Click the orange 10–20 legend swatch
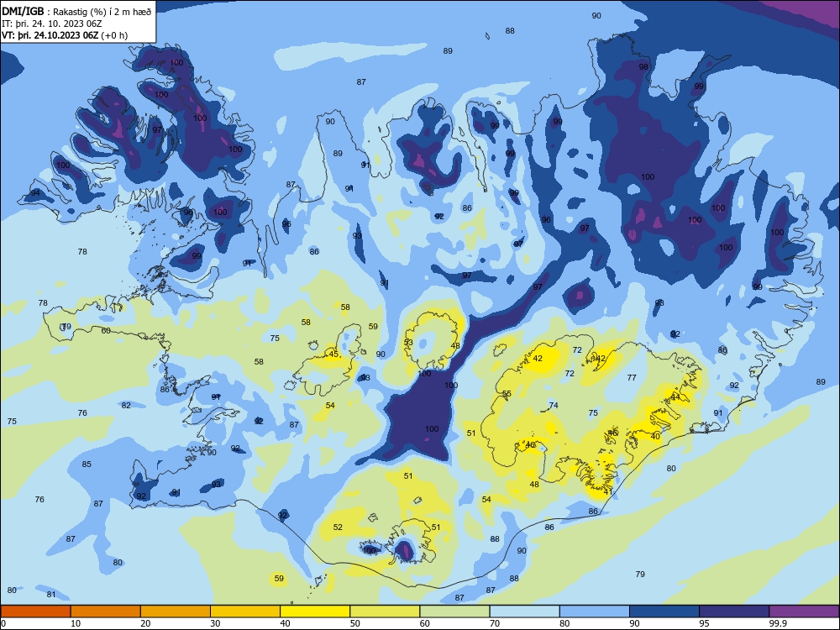This screenshot has height=630, width=840. pyautogui.click(x=106, y=612)
